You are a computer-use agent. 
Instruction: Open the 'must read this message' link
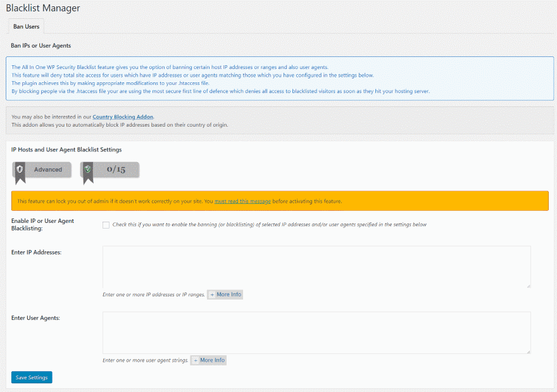point(242,201)
